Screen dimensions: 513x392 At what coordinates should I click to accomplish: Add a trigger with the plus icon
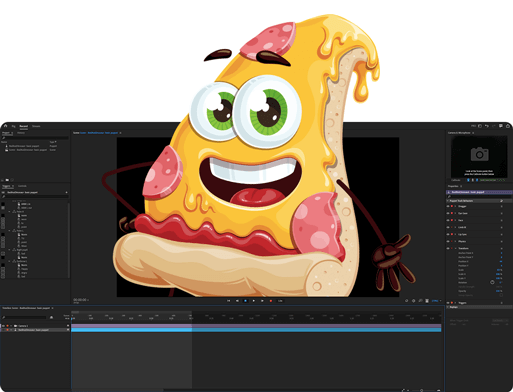pyautogui.click(x=66, y=192)
